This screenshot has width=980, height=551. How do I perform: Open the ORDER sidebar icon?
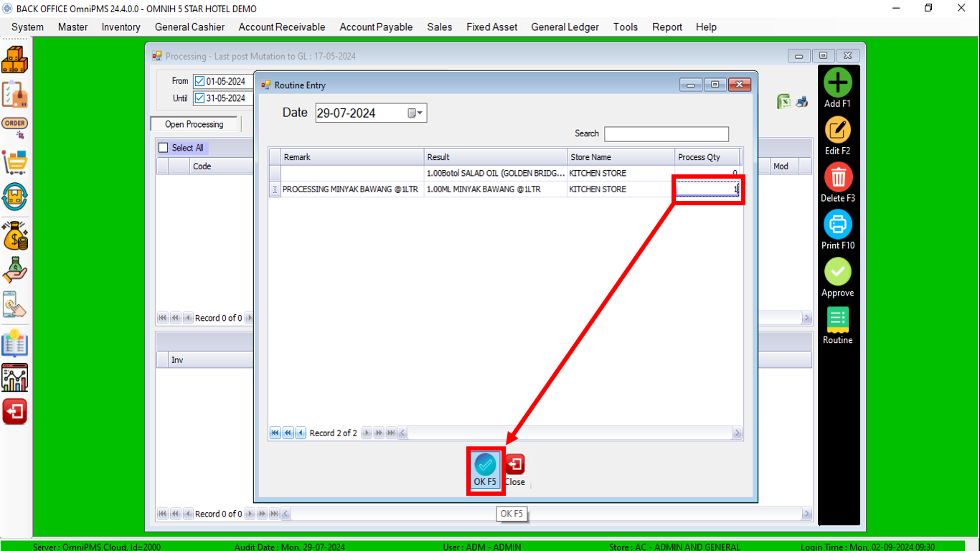point(14,128)
